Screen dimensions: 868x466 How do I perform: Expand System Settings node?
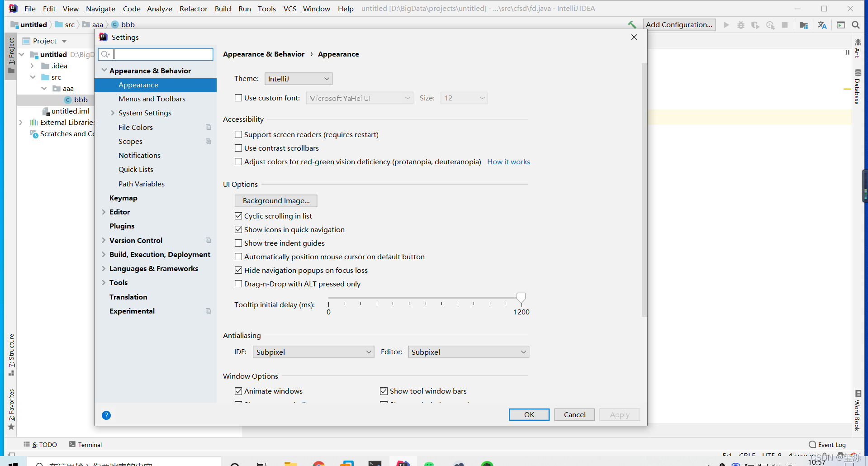tap(113, 113)
